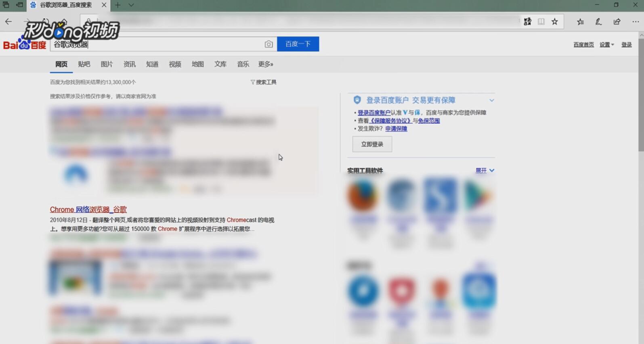Open the 免保范围 link
The image size is (644, 344).
tap(429, 121)
